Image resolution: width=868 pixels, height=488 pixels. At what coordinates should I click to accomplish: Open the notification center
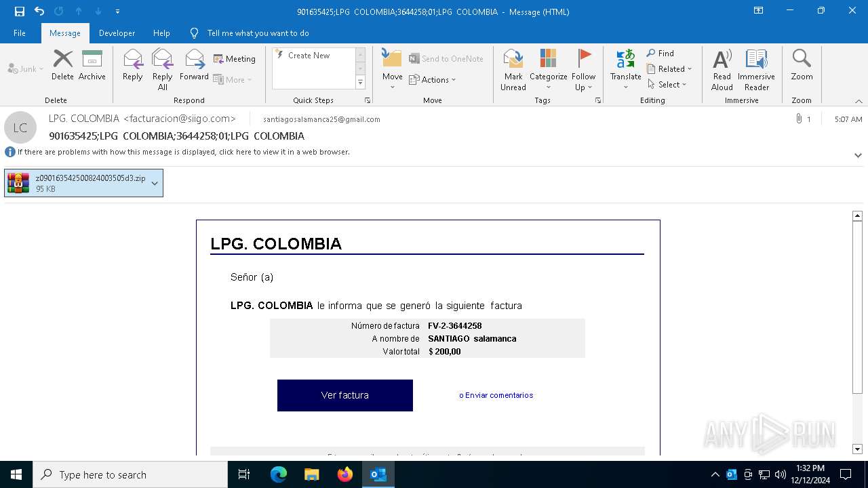tap(846, 474)
